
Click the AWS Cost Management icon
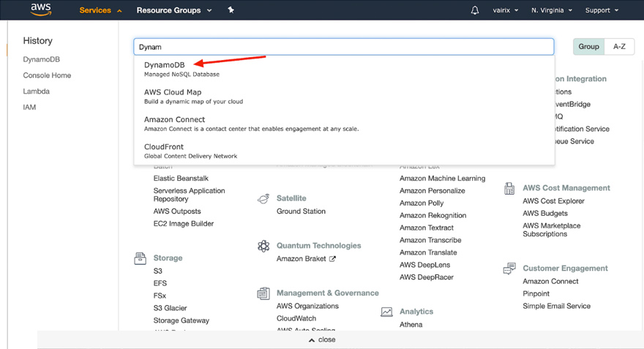(x=509, y=189)
